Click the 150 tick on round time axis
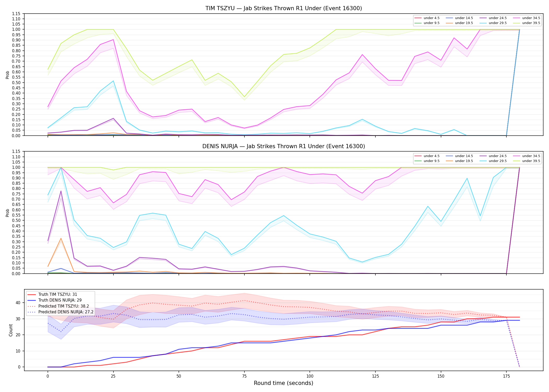 pos(441,376)
